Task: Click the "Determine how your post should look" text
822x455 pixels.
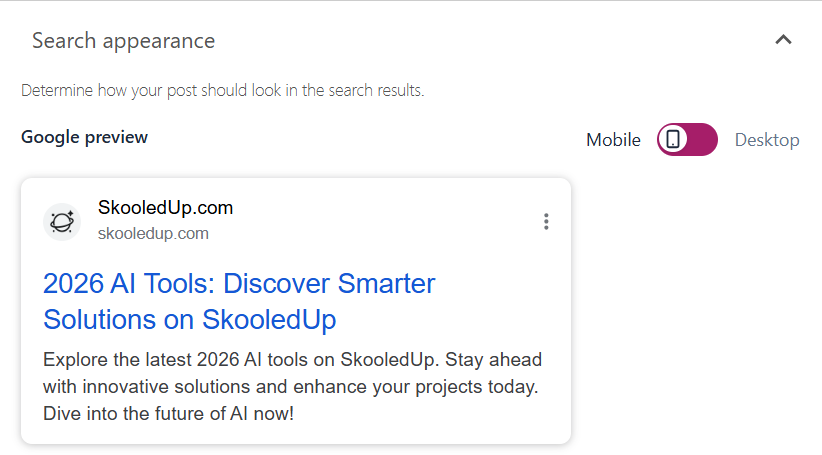Action: (222, 91)
